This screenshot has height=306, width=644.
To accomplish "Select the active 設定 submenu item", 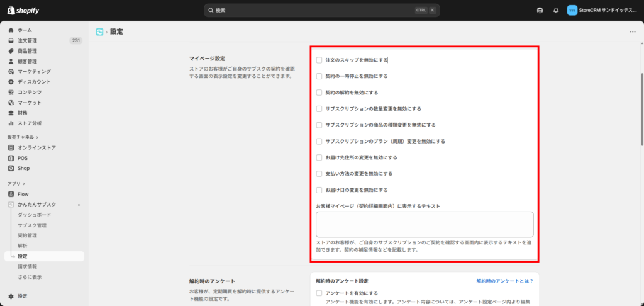I will click(45, 256).
